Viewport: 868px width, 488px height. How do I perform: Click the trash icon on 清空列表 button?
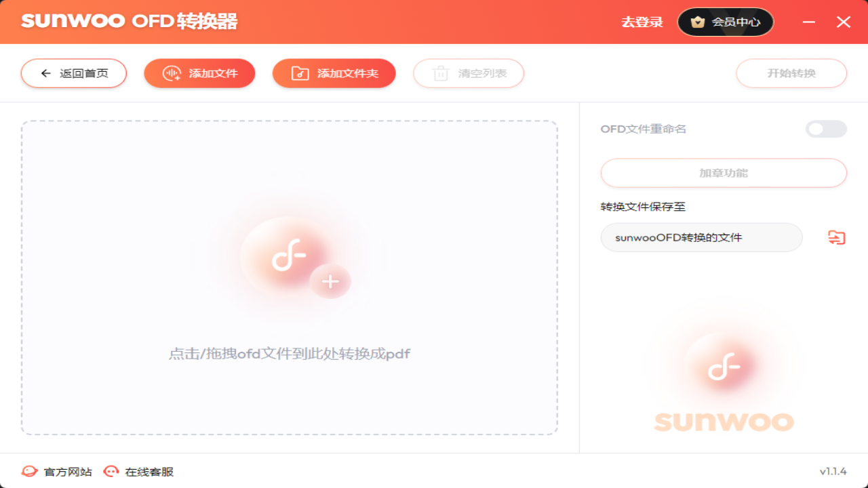click(440, 73)
